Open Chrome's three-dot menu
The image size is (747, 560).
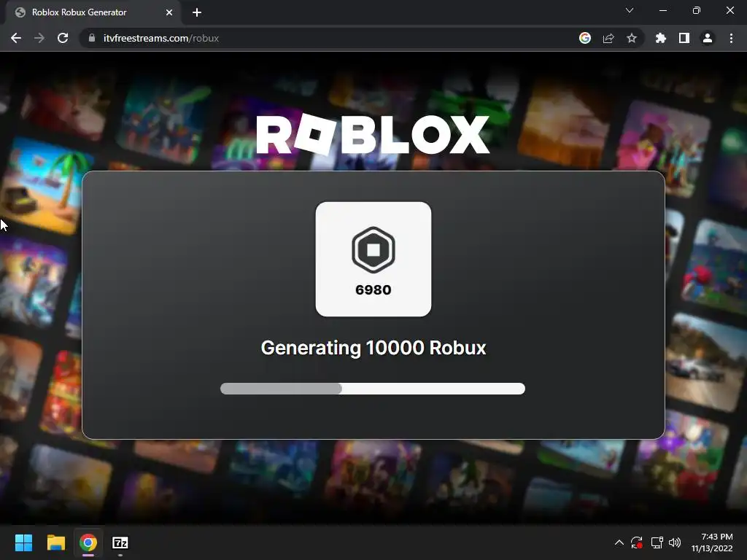(x=731, y=38)
